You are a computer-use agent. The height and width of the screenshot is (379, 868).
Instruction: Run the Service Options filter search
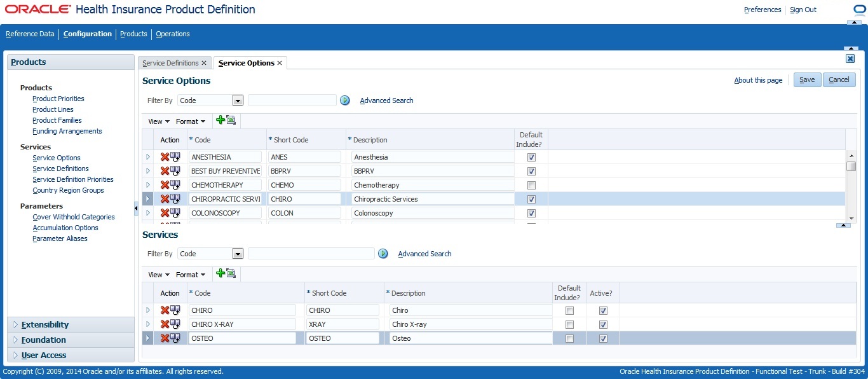[x=345, y=100]
